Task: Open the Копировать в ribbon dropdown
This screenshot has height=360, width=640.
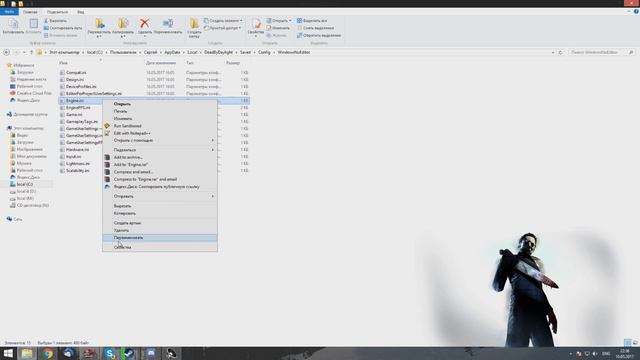Action: coord(123,28)
